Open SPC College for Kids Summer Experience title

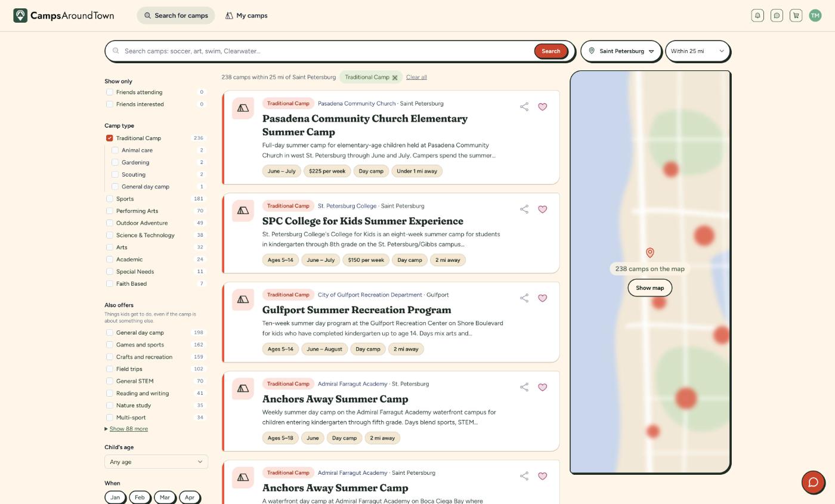pyautogui.click(x=363, y=221)
